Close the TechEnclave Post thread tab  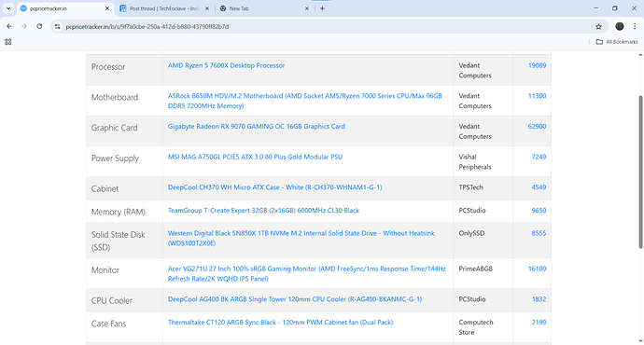207,8
